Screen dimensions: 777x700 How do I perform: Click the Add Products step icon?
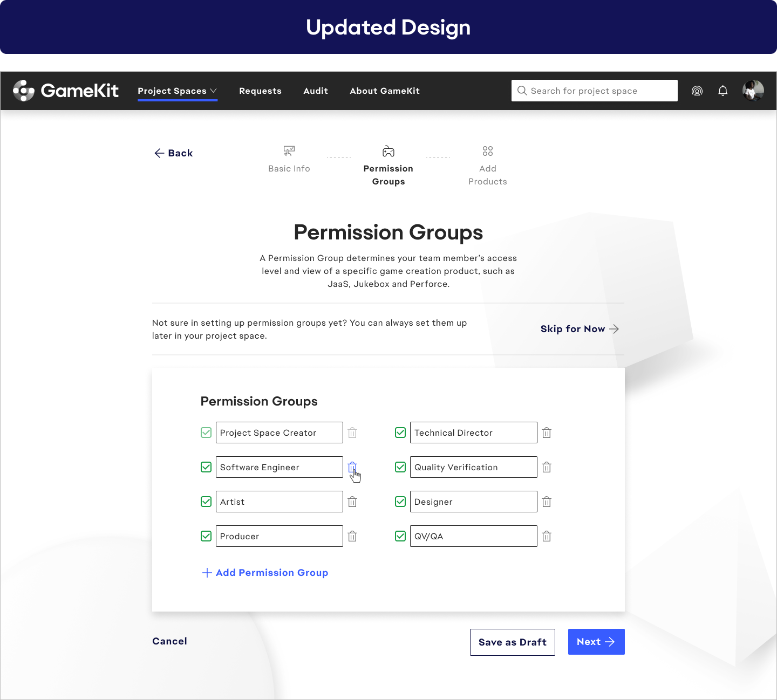tap(488, 151)
